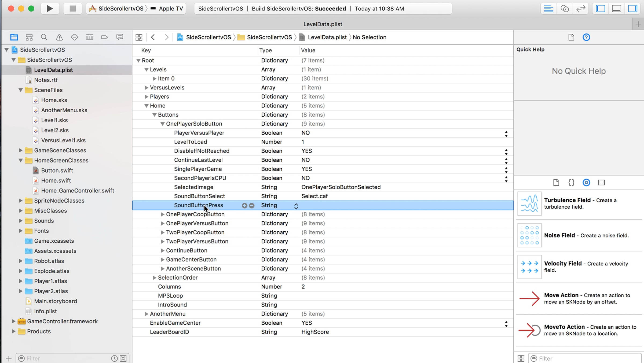Stop the running build
Viewport: 644px width, 363px height.
point(73,9)
